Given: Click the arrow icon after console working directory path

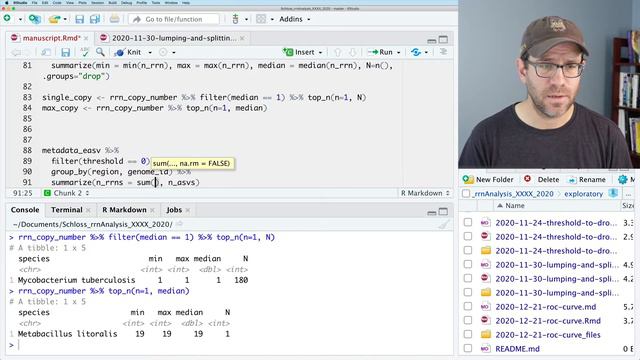Looking at the screenshot, I should [180, 224].
